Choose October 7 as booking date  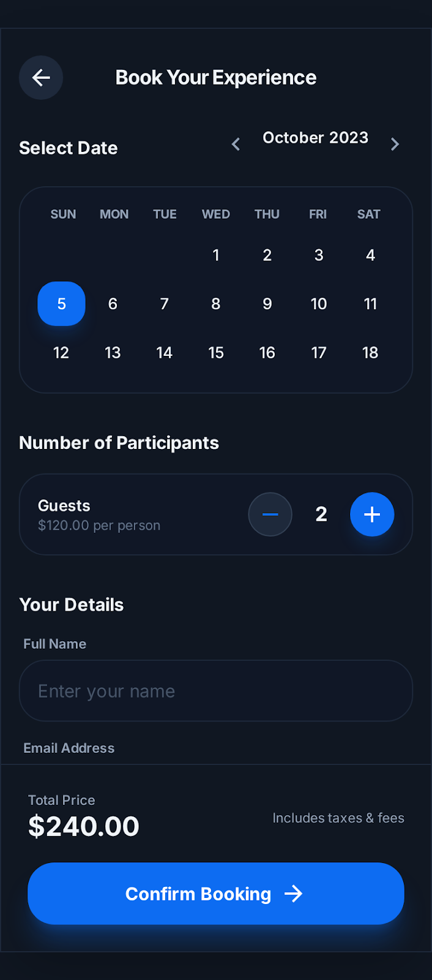pyautogui.click(x=164, y=304)
